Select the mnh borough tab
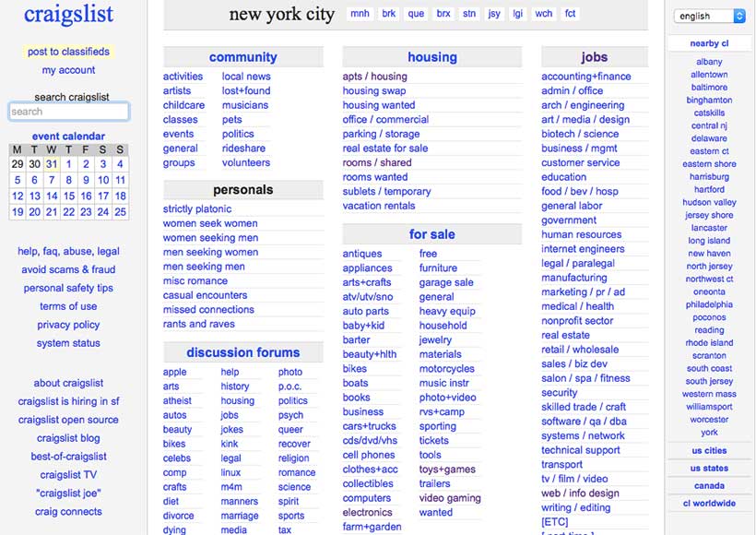The height and width of the screenshot is (535, 756). [360, 14]
